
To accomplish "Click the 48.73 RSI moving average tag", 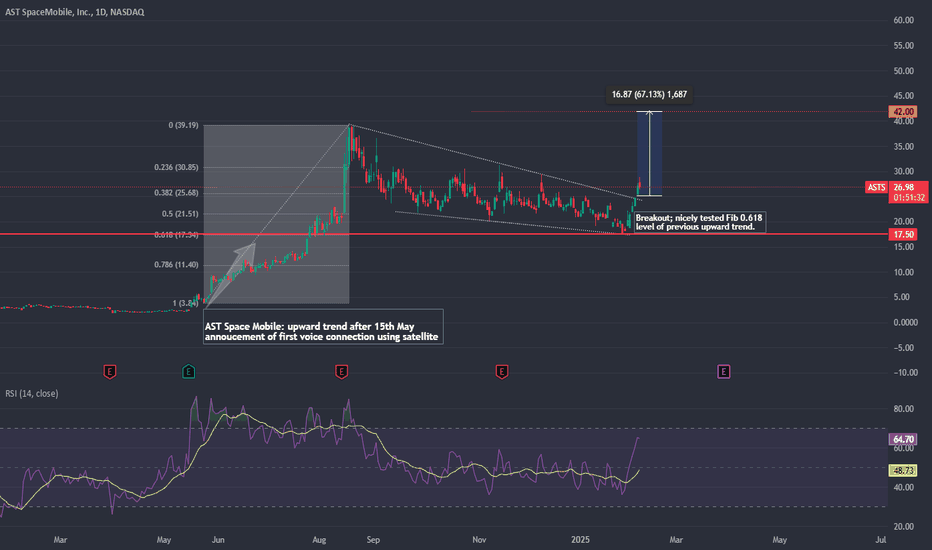I will click(903, 470).
